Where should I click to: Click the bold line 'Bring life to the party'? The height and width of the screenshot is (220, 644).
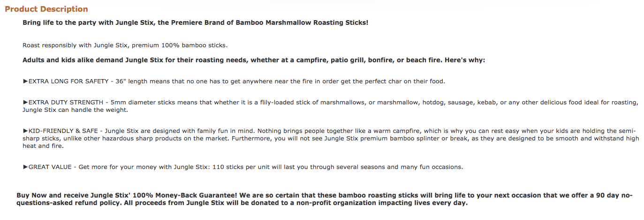pos(196,23)
